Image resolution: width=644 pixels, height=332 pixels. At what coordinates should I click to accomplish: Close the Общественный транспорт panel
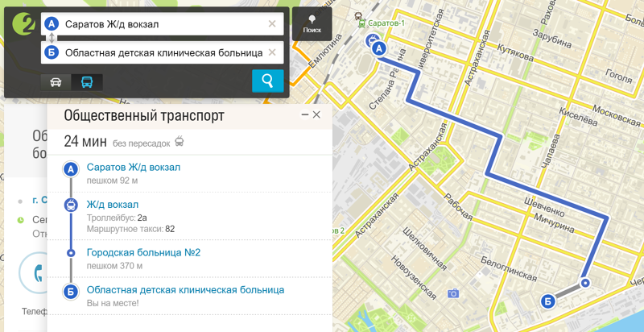(316, 114)
